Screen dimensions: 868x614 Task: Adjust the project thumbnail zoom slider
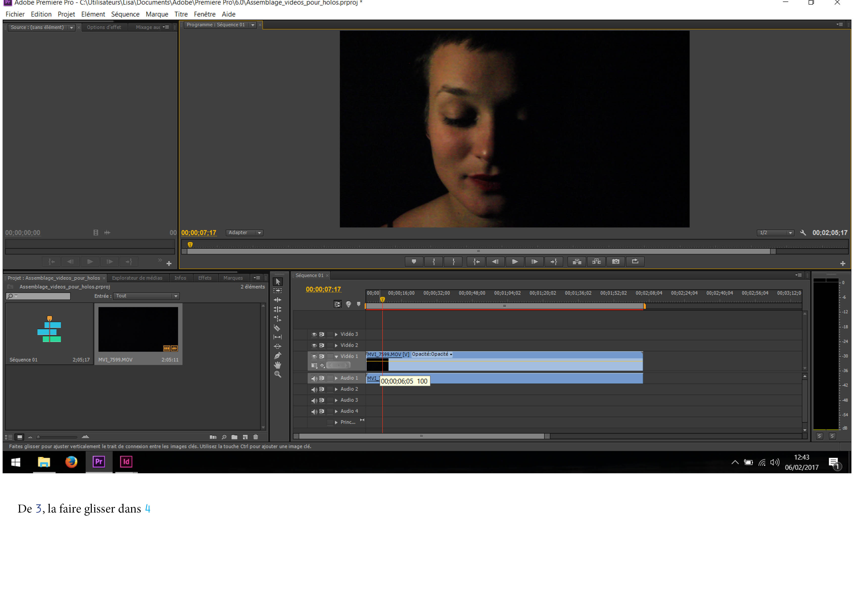click(x=39, y=437)
